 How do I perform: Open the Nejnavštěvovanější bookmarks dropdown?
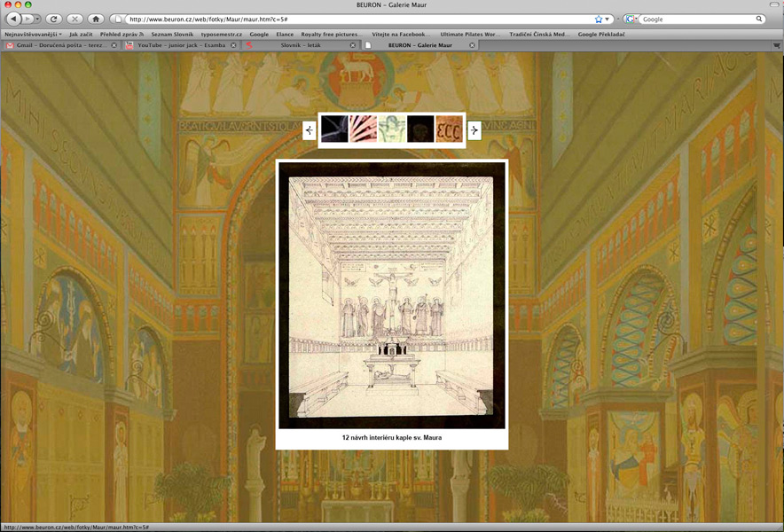pos(33,35)
